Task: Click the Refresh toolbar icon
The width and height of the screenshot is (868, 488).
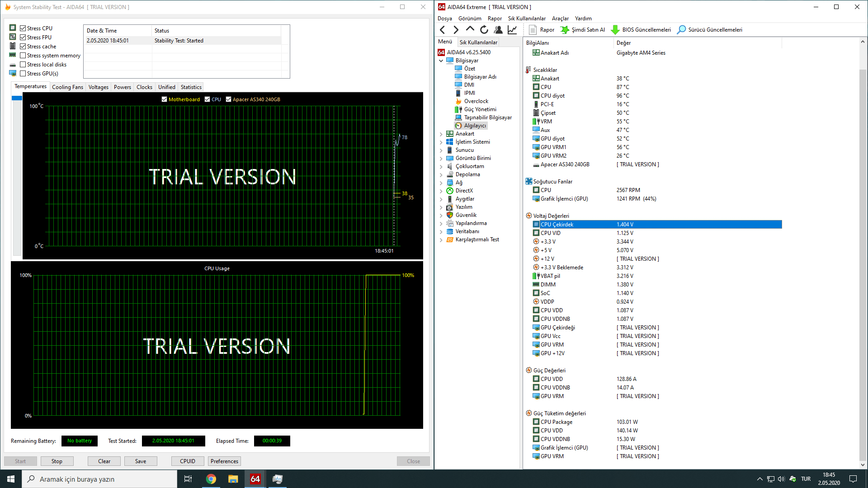Action: click(484, 30)
